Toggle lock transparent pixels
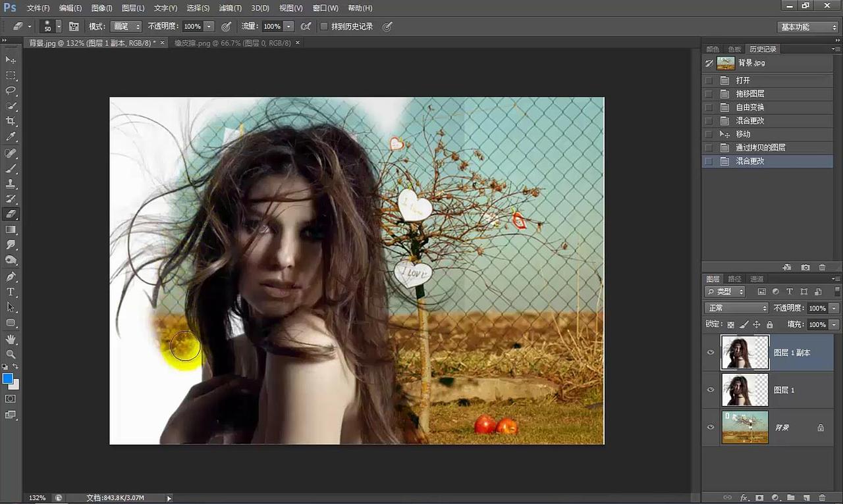The width and height of the screenshot is (843, 504). point(730,324)
